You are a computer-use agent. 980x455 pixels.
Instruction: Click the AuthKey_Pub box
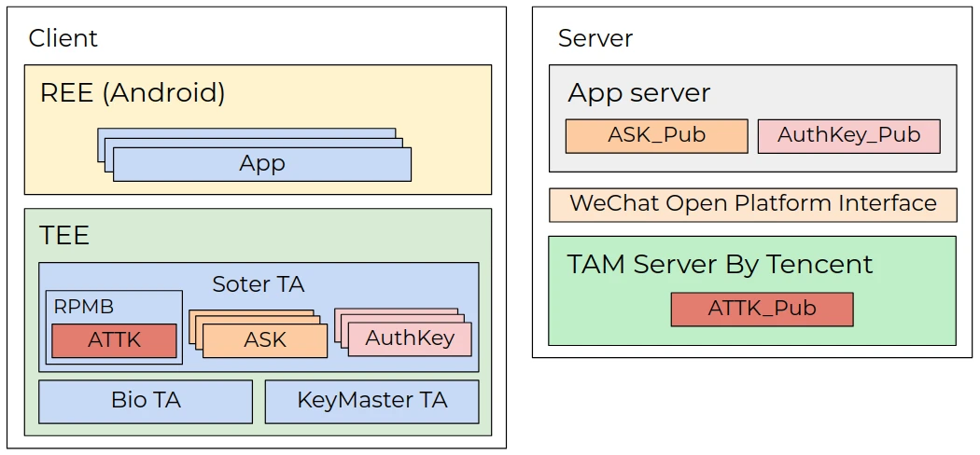pos(848,135)
